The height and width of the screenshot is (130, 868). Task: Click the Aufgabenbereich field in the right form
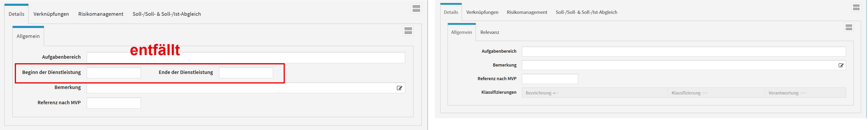[683, 52]
